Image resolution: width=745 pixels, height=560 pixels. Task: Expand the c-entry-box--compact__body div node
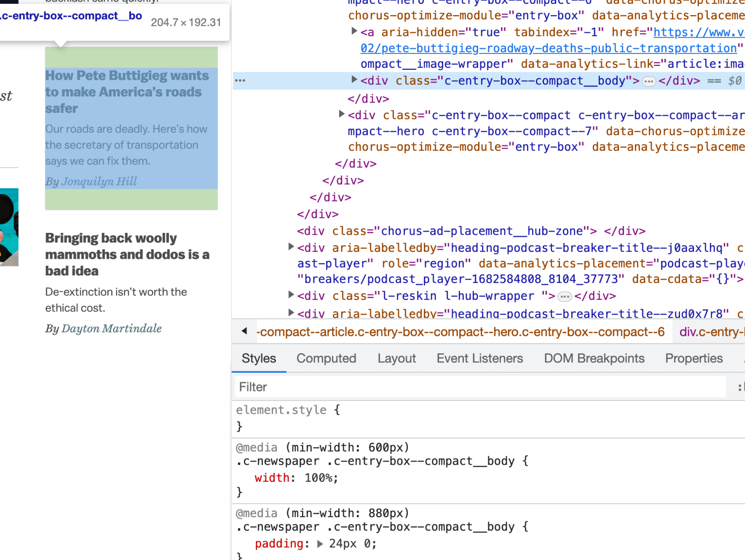tap(354, 80)
